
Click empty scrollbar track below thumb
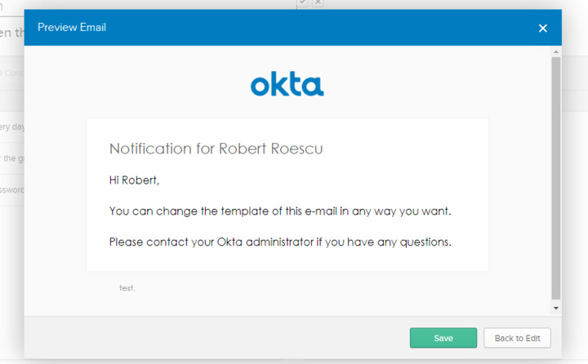click(556, 300)
